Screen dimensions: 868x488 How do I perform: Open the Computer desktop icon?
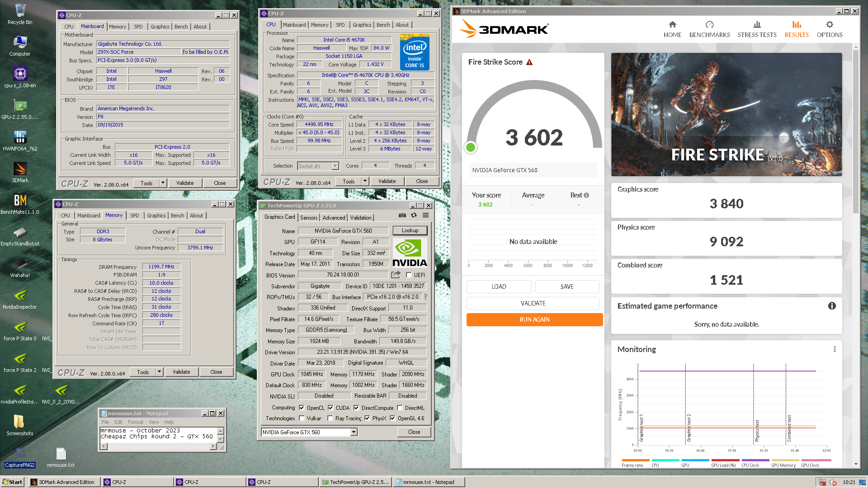[20, 46]
